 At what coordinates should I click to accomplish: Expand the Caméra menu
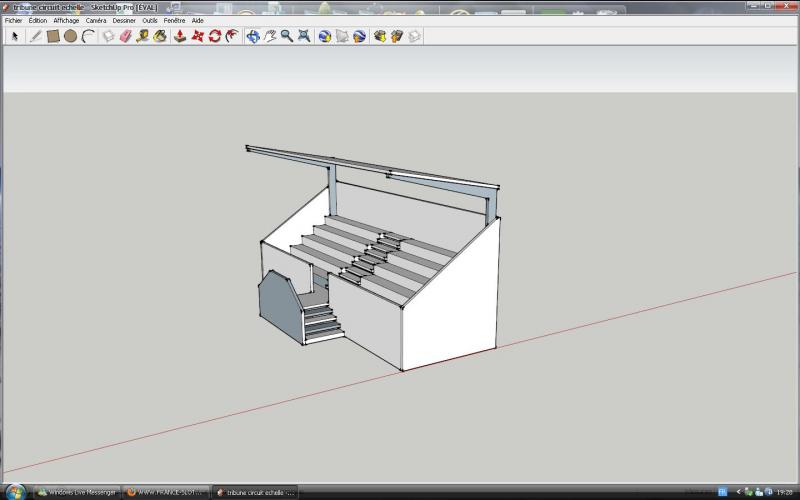click(96, 20)
